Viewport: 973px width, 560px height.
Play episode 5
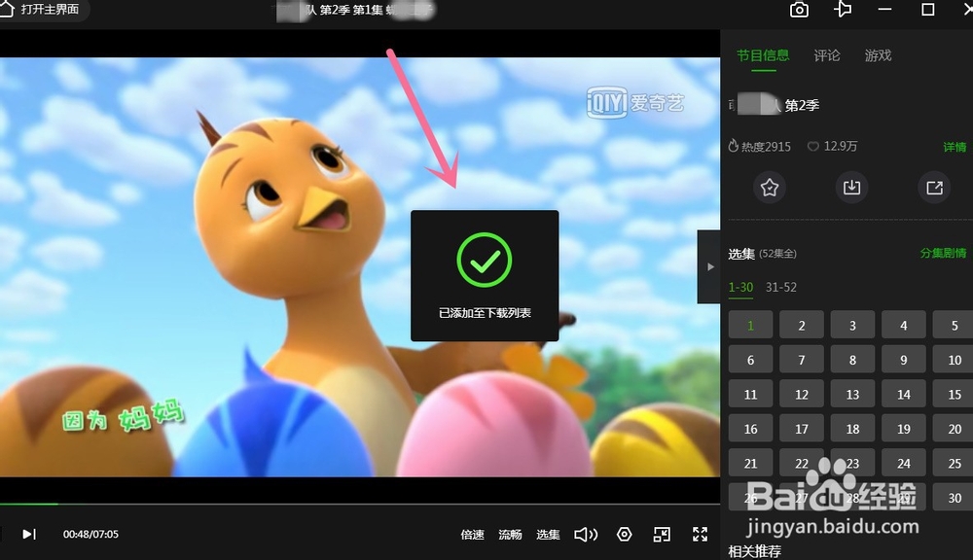pyautogui.click(x=954, y=325)
